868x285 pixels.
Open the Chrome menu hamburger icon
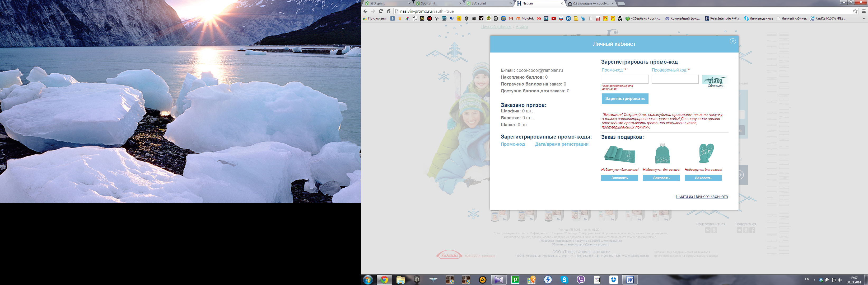pos(864,11)
